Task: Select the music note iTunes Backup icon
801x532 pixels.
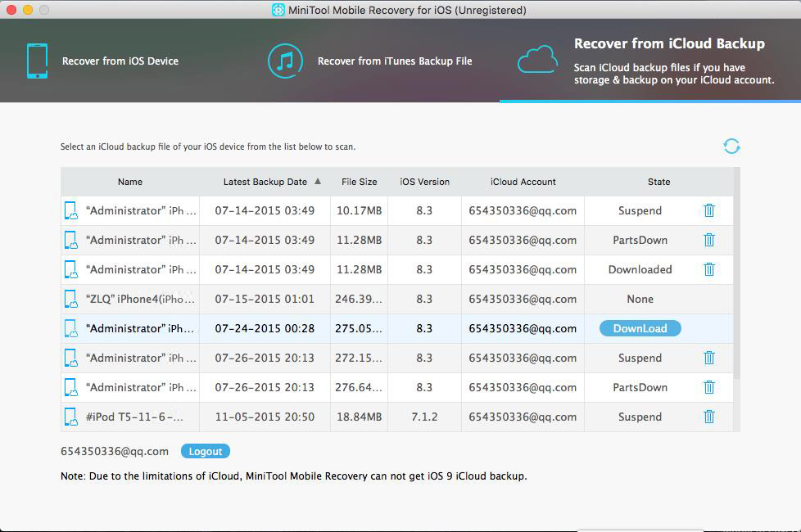Action: [x=285, y=61]
